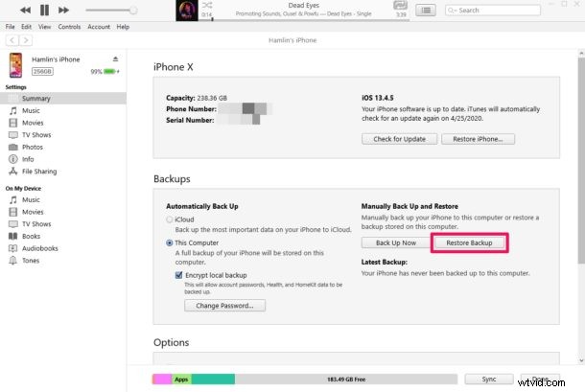Viewport: 585px width, 392px height.
Task: Open the File menu
Action: click(x=11, y=27)
